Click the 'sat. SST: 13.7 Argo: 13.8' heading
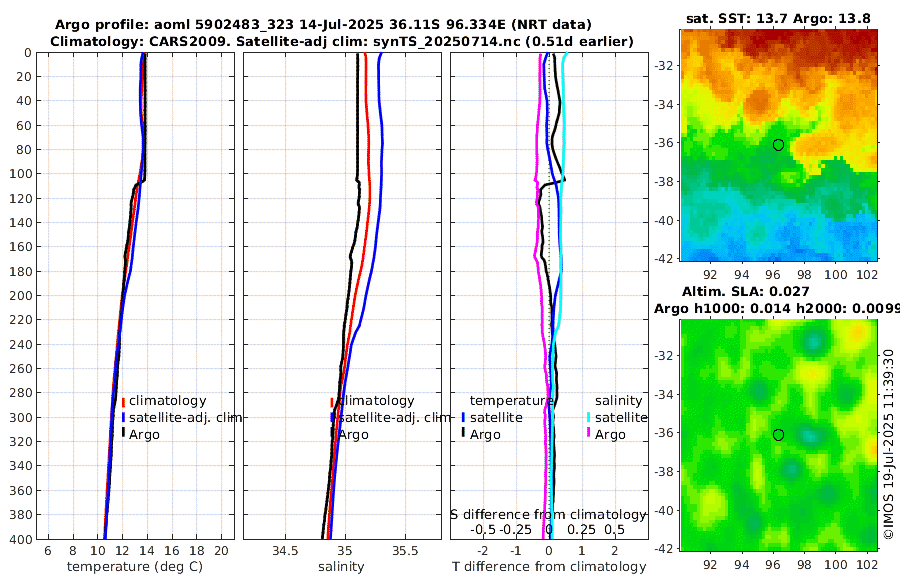Image resolution: width=900 pixels, height=580 pixels. click(778, 18)
